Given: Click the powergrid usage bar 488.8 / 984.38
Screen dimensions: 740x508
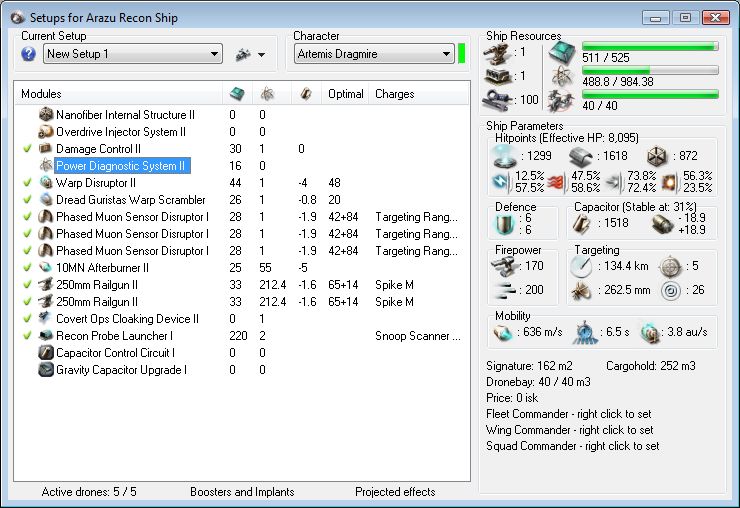Looking at the screenshot, I should click(650, 70).
